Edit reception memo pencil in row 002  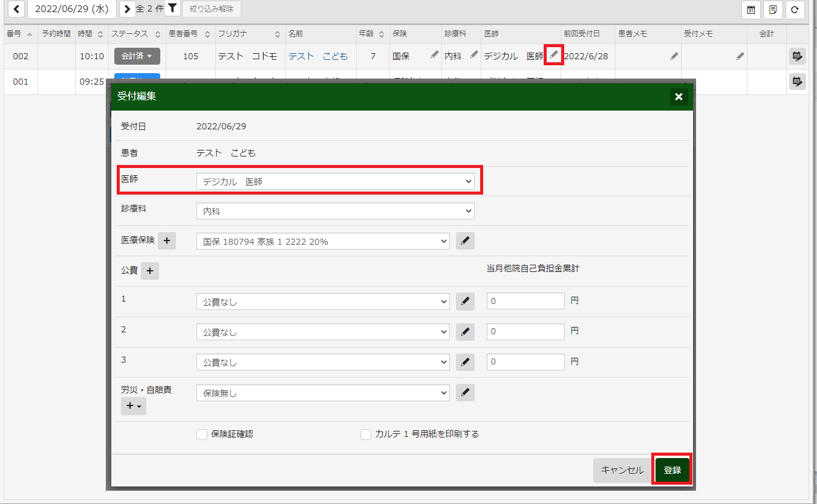(x=740, y=56)
